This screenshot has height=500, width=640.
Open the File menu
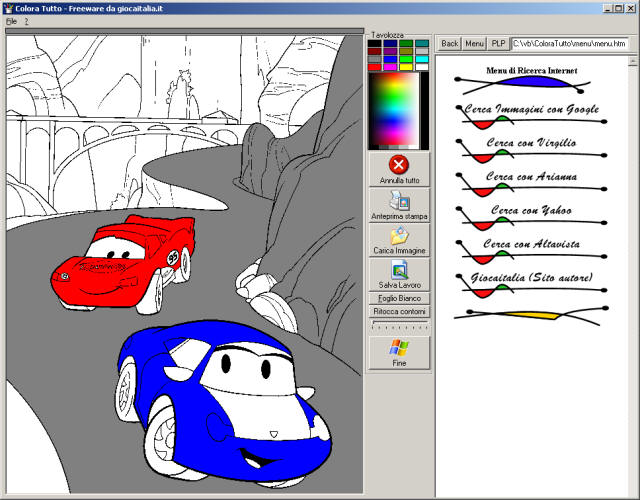pyautogui.click(x=11, y=21)
